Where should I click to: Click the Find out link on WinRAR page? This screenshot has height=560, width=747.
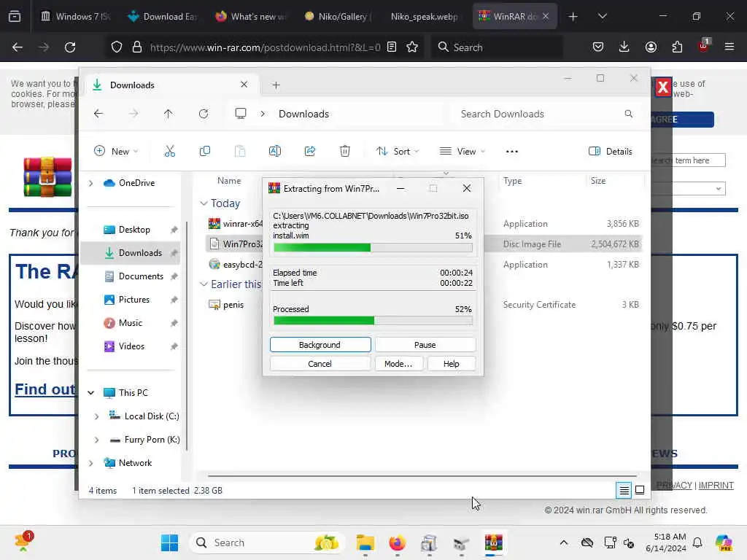tap(45, 389)
